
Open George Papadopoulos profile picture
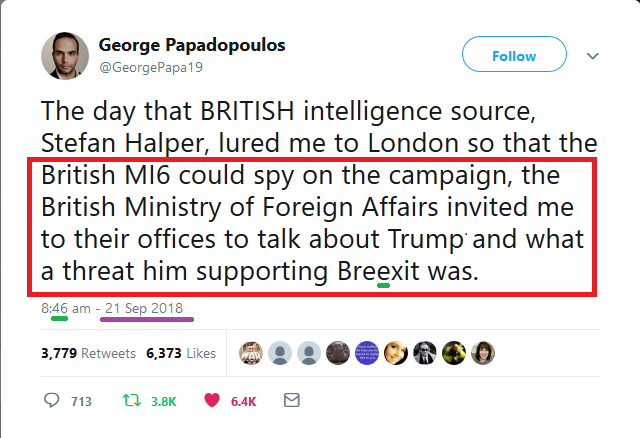(65, 56)
